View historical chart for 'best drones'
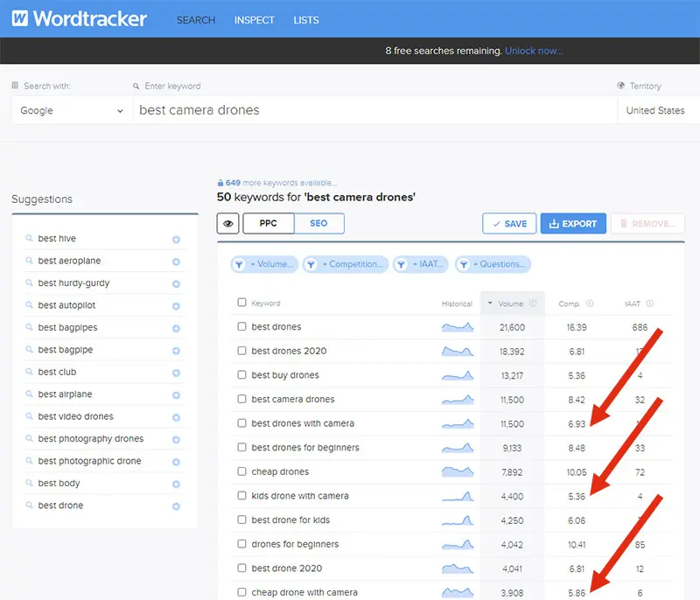The height and width of the screenshot is (600, 700). coord(457,327)
